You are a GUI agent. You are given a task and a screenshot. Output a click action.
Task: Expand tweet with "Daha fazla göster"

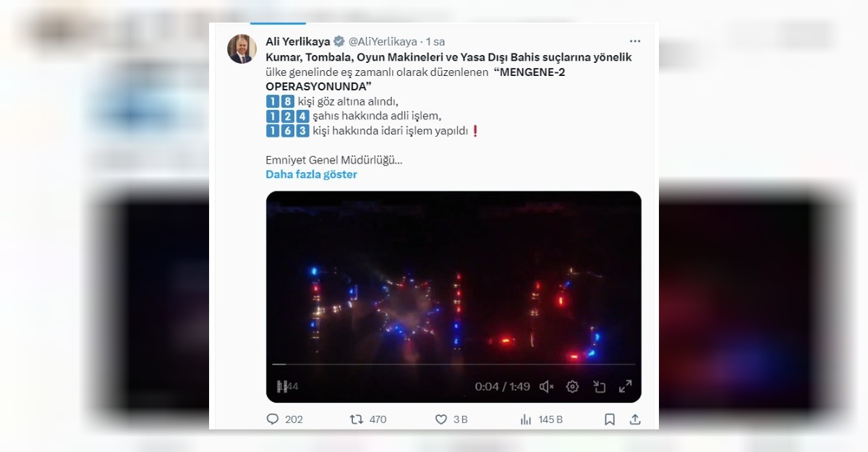tap(311, 174)
